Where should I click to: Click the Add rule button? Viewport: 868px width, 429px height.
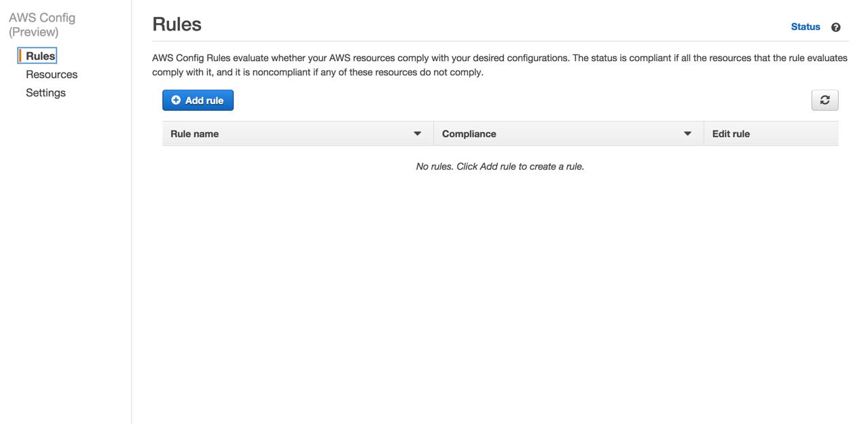pyautogui.click(x=198, y=100)
